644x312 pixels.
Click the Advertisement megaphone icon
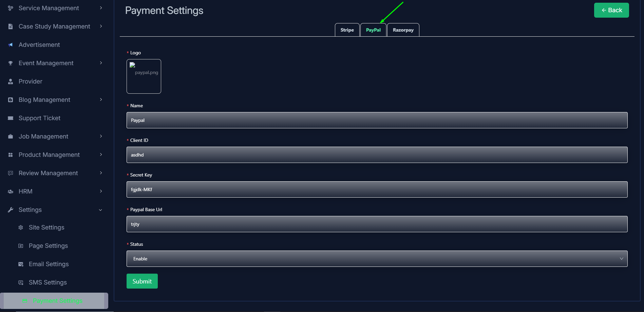tap(11, 45)
